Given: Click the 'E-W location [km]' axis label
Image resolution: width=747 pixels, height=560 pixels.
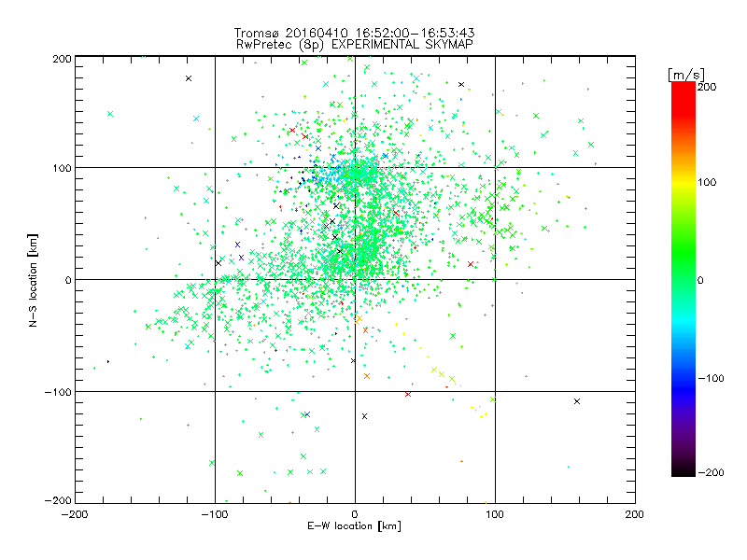Looking at the screenshot, I should 354,525.
